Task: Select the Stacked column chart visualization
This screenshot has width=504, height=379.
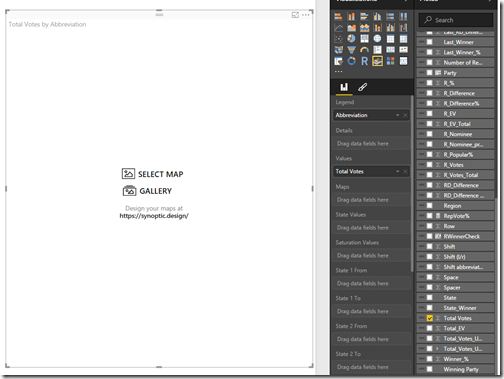Action: pos(351,16)
